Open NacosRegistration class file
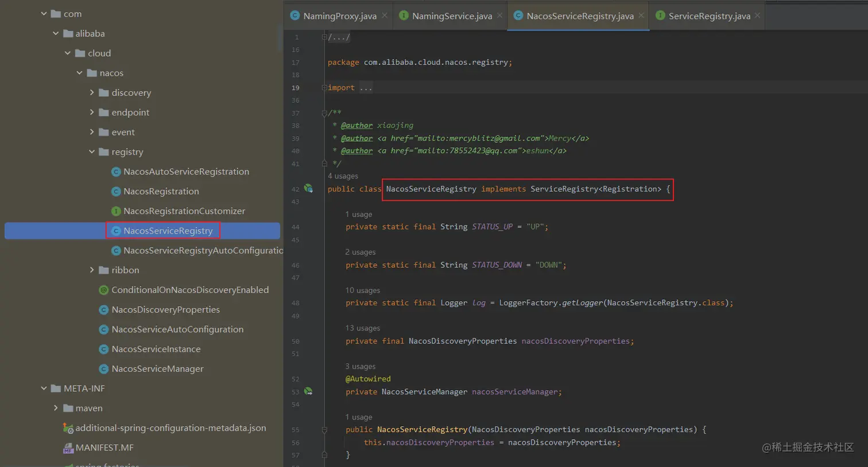 pos(161,192)
